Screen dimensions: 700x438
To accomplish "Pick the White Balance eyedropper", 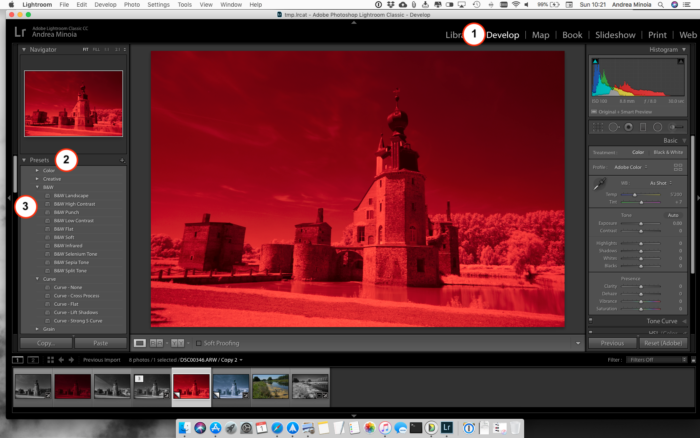I will 600,184.
